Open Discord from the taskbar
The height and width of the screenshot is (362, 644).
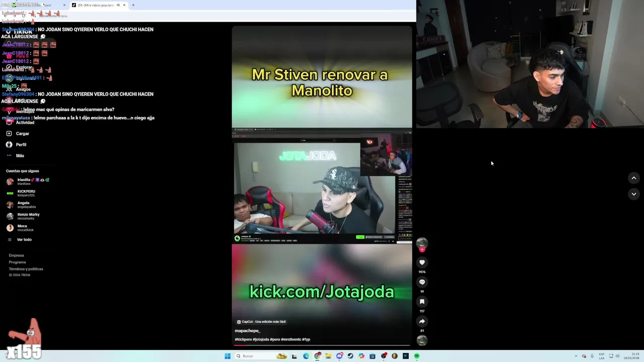pyautogui.click(x=340, y=356)
